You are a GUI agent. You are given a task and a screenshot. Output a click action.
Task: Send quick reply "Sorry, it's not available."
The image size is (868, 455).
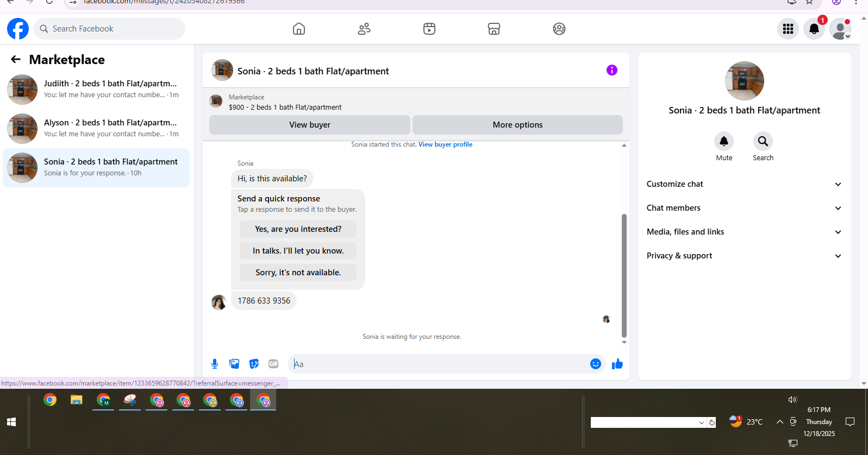pyautogui.click(x=298, y=273)
